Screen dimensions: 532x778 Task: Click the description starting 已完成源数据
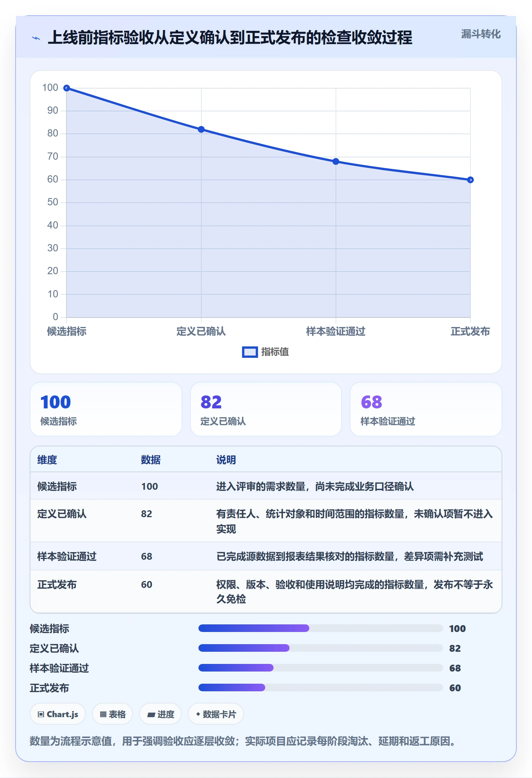pos(350,556)
